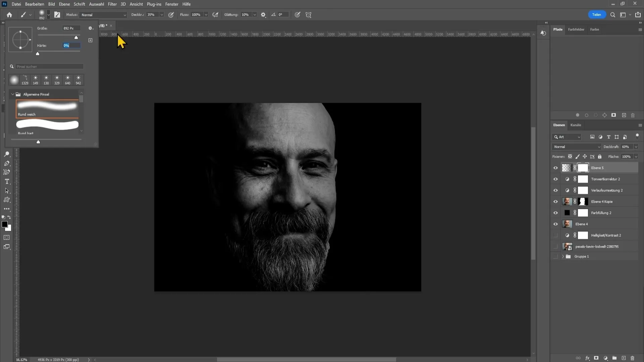Toggle visibility of Ebene 5 layer
Screen dimensions: 644x362
pyautogui.click(x=556, y=168)
